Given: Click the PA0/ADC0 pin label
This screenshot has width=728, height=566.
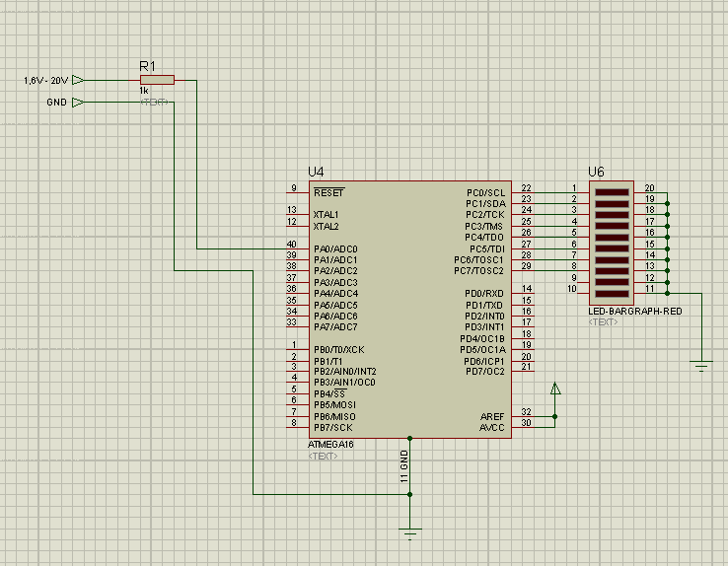Looking at the screenshot, I should [x=335, y=248].
